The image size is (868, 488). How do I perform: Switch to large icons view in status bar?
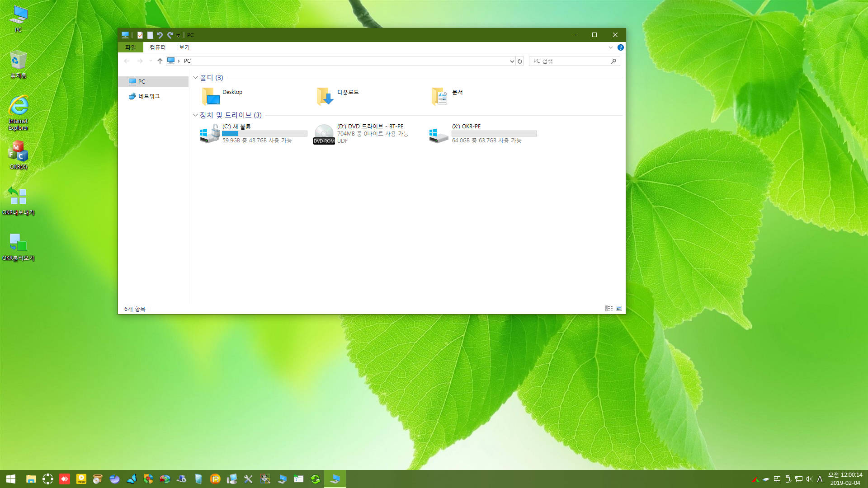click(619, 309)
